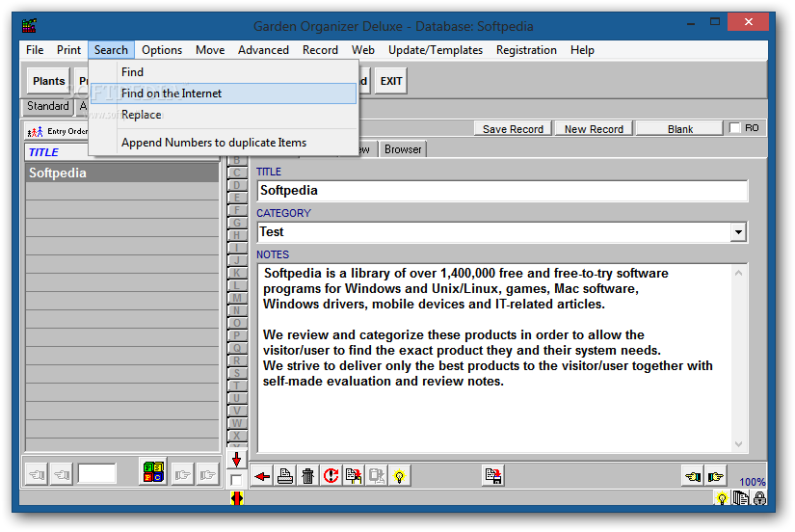Choose Append Numbers to duplicate Items

(224, 143)
